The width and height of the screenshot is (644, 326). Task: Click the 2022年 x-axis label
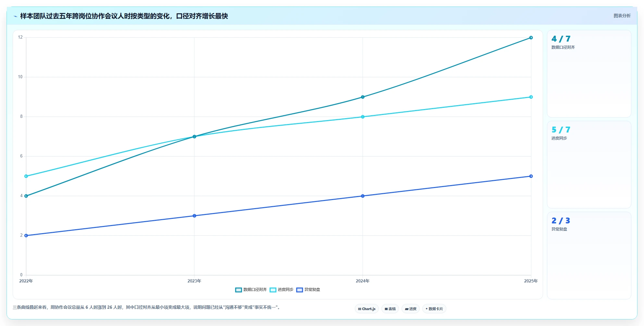pos(26,281)
